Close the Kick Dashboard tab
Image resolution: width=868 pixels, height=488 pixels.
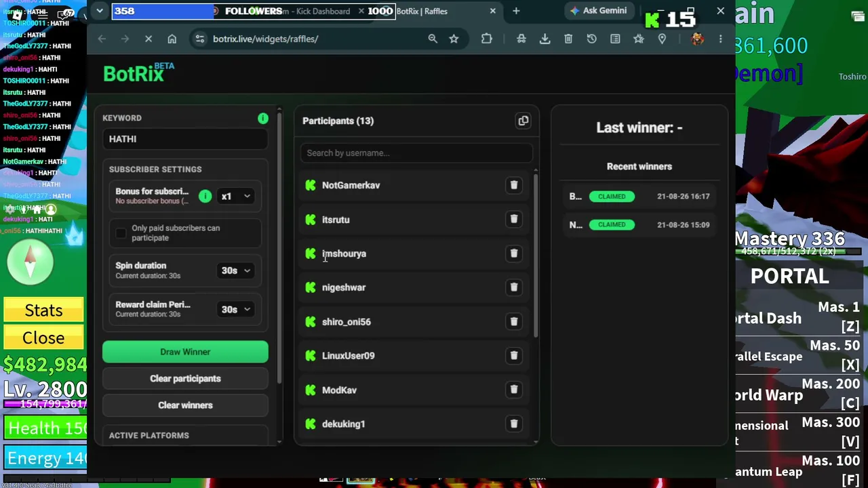361,11
